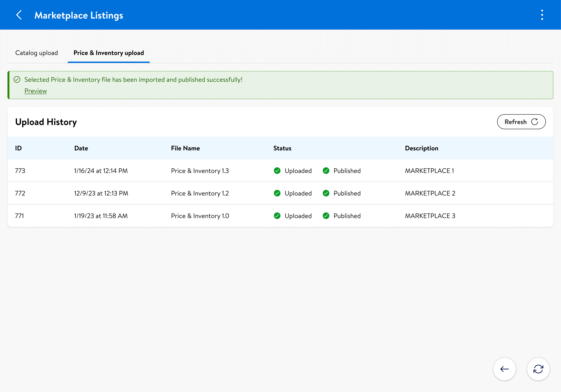561x392 pixels.
Task: Click Uploaded checkmark for row 773
Action: tap(277, 171)
